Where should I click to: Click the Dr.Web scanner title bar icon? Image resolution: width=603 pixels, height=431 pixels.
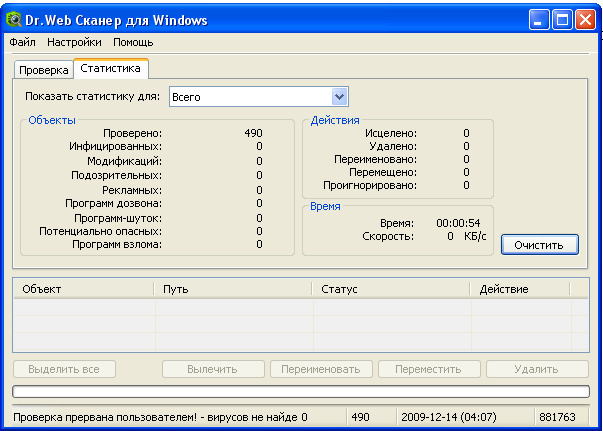(x=14, y=19)
